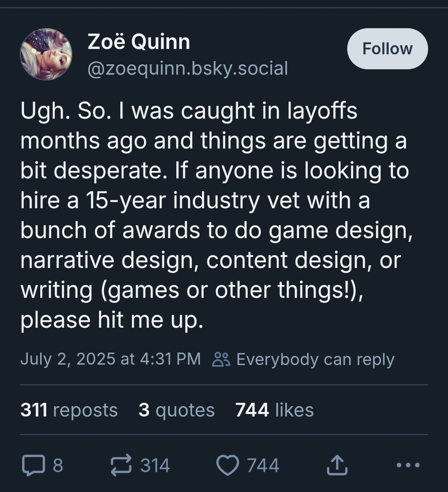Click the reply count number 8

58,465
